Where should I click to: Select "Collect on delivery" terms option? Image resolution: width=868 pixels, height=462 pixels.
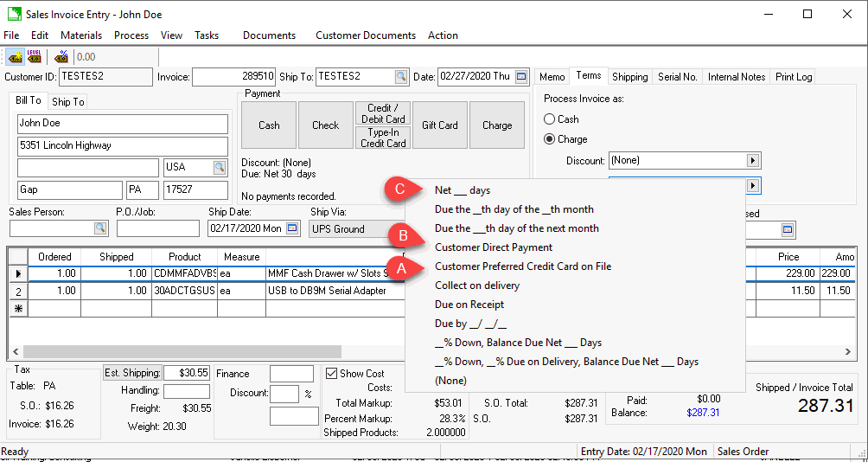pyautogui.click(x=477, y=286)
